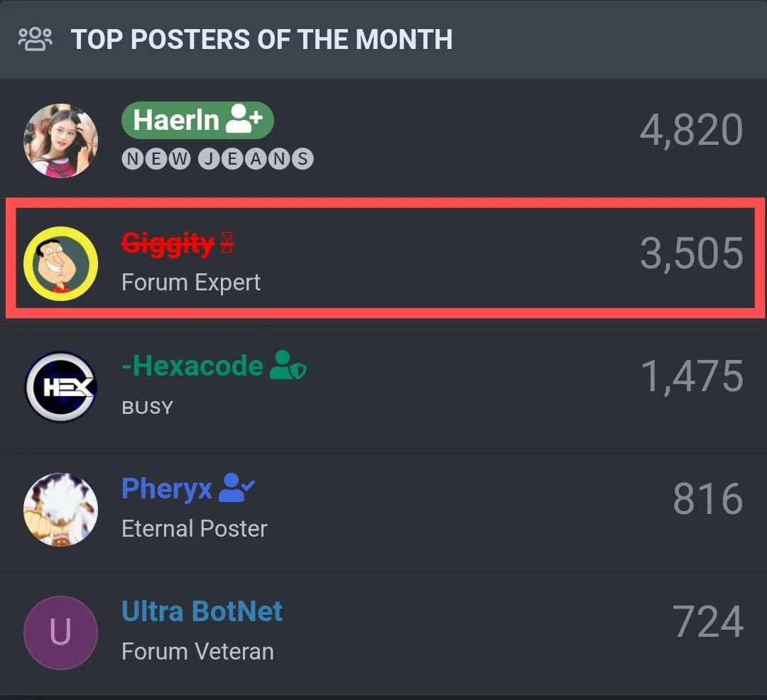Open the Haerln username link
The height and width of the screenshot is (700, 767).
176,120
